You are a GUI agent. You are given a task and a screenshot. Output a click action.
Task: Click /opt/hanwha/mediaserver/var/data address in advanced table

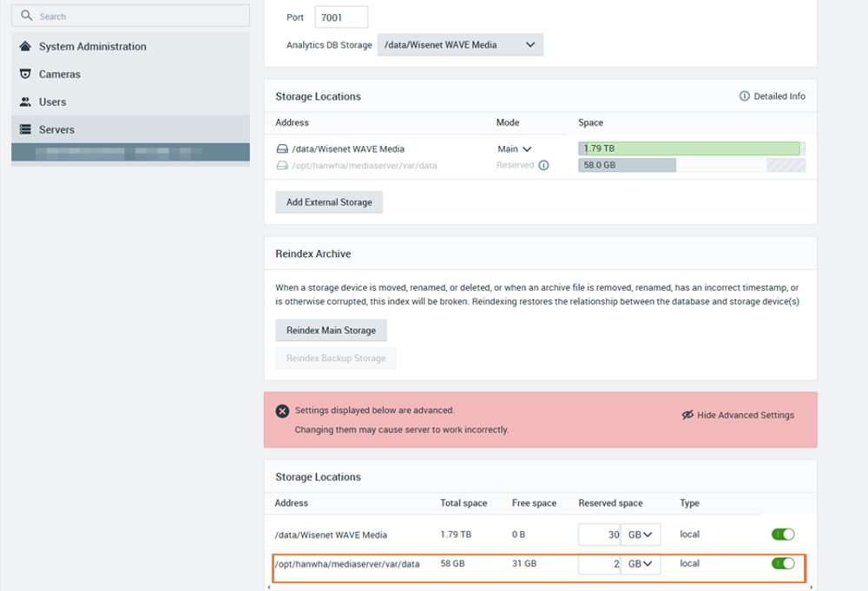[347, 564]
